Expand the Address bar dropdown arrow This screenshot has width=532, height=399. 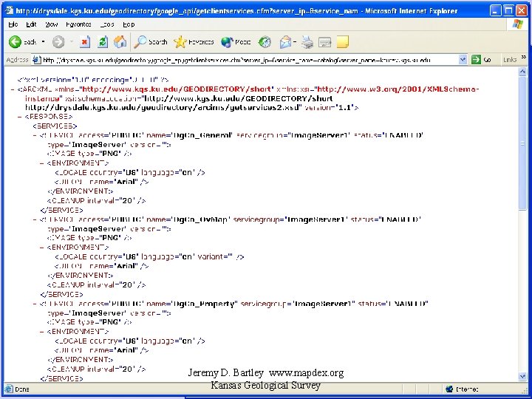coord(463,60)
